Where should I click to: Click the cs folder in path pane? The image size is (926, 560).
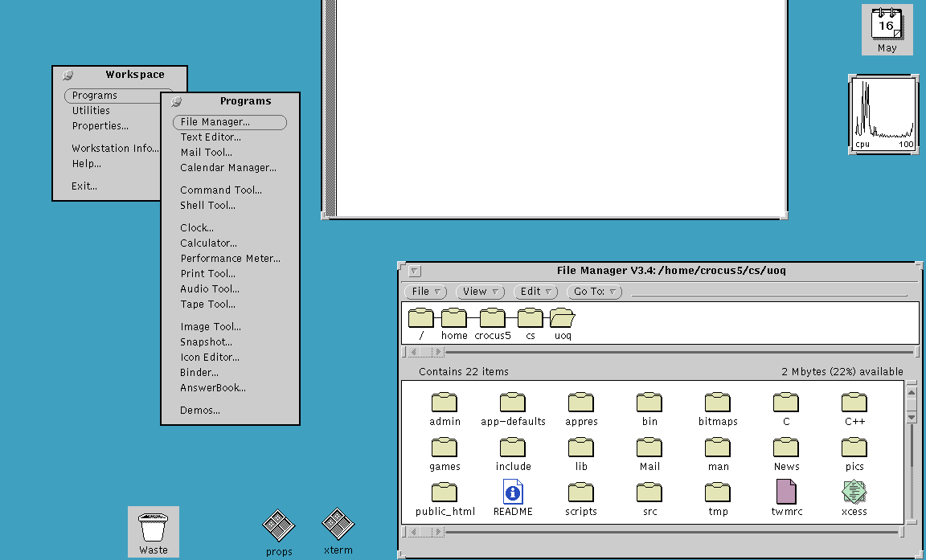click(531, 317)
